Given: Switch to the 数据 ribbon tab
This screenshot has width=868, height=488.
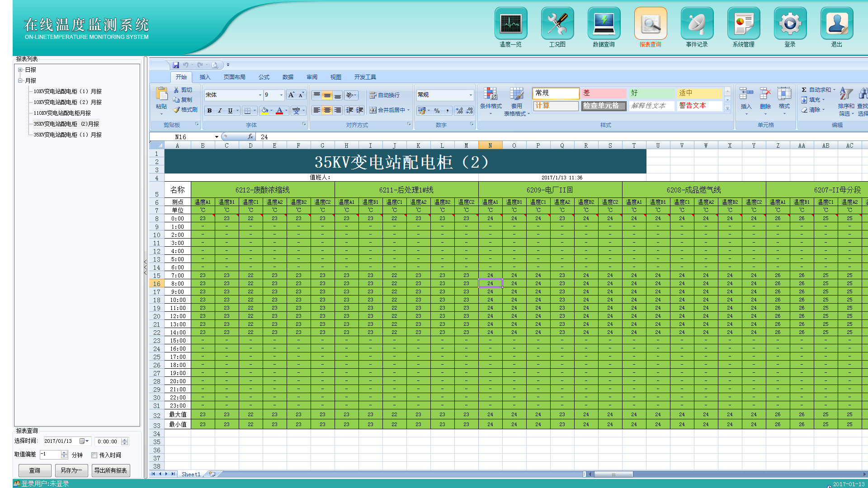Looking at the screenshot, I should tap(288, 77).
